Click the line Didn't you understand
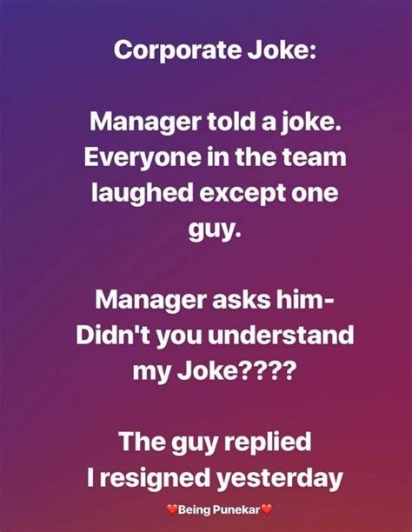Viewport: 412px width, 532px height. tap(215, 336)
